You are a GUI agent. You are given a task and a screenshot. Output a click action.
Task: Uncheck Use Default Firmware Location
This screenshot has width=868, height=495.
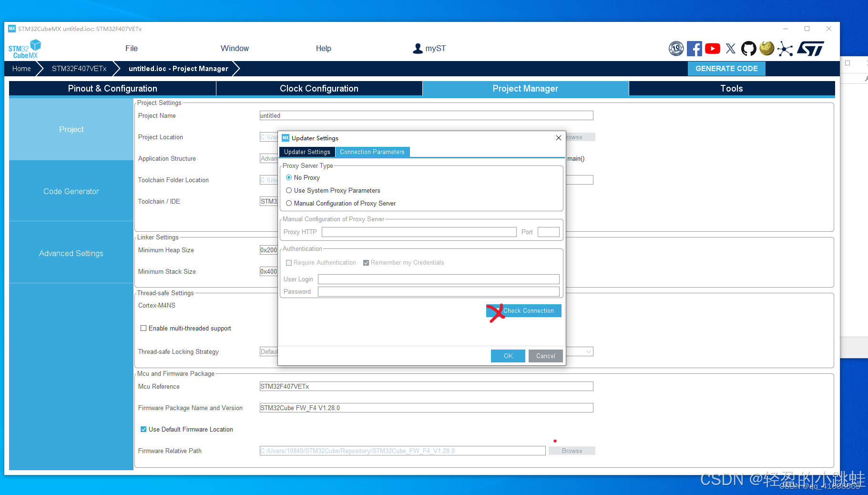[143, 429]
